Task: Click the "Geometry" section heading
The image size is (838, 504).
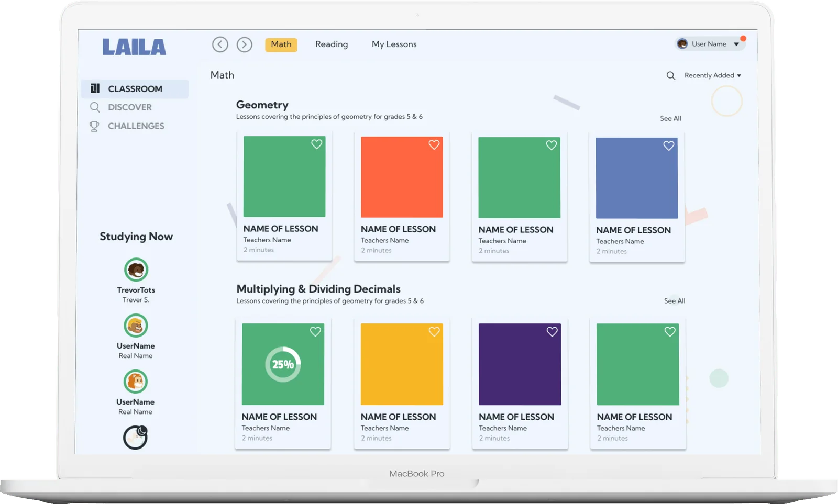Action: tap(262, 105)
